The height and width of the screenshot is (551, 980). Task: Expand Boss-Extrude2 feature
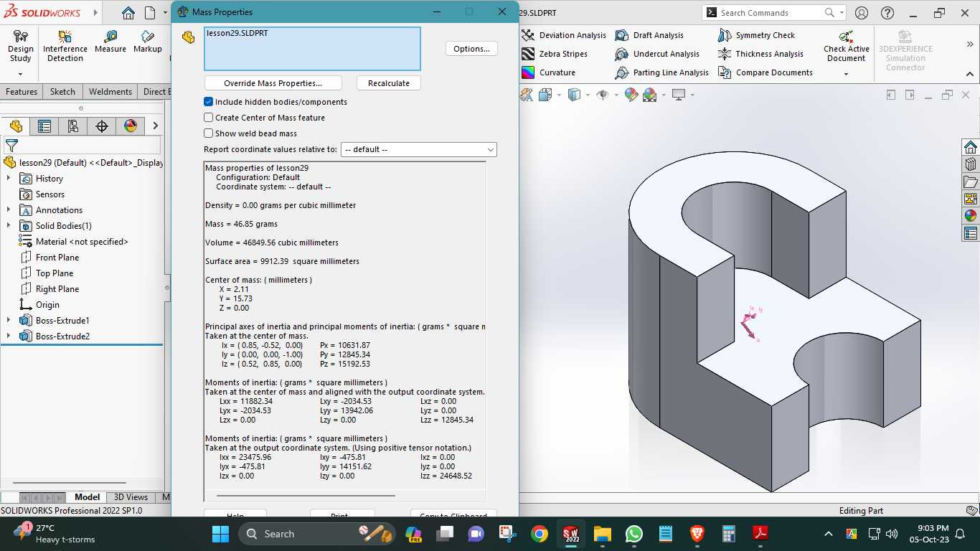(x=9, y=336)
